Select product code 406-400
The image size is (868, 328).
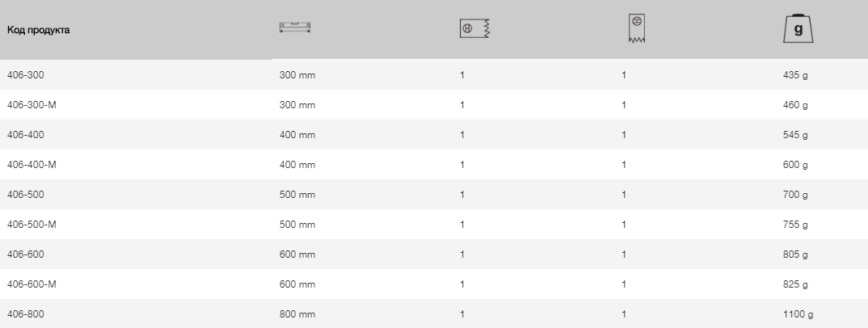point(26,134)
